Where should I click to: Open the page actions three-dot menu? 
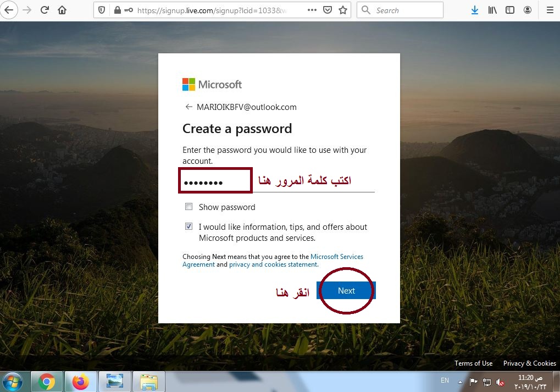click(x=312, y=10)
